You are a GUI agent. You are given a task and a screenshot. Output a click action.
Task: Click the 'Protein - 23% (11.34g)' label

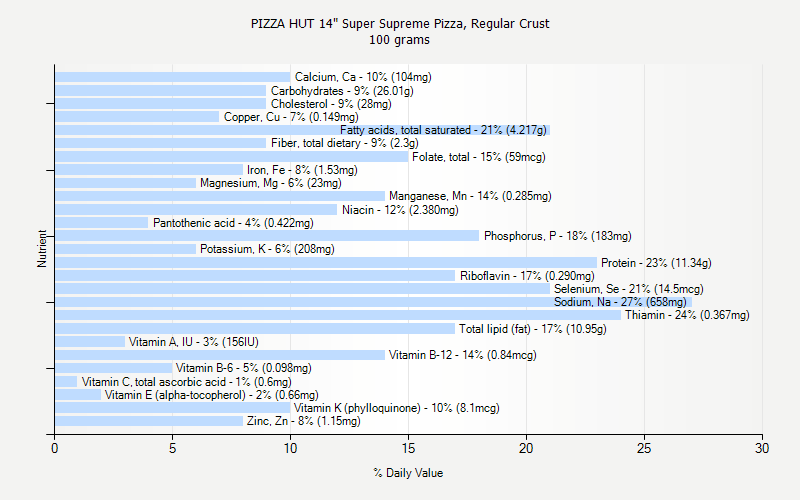(656, 263)
